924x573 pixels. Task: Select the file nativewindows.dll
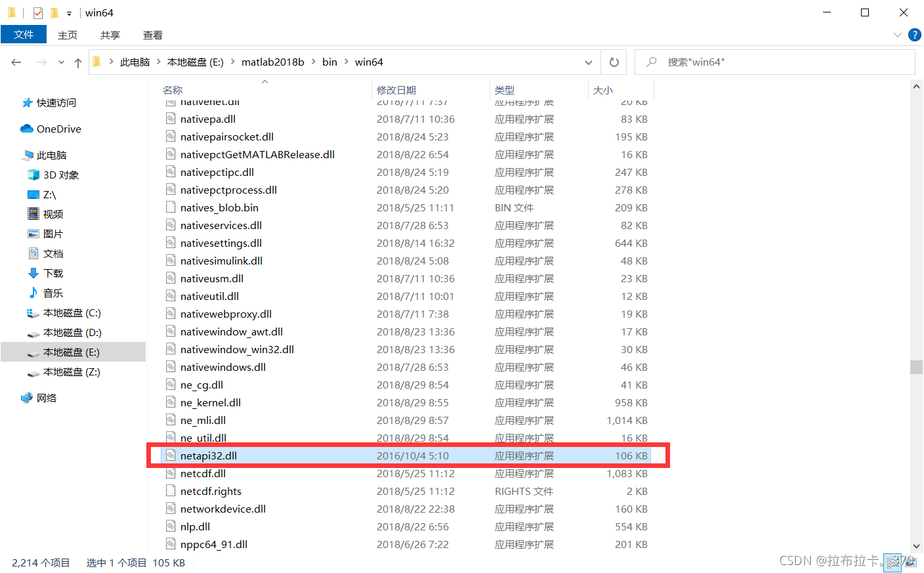[223, 367]
